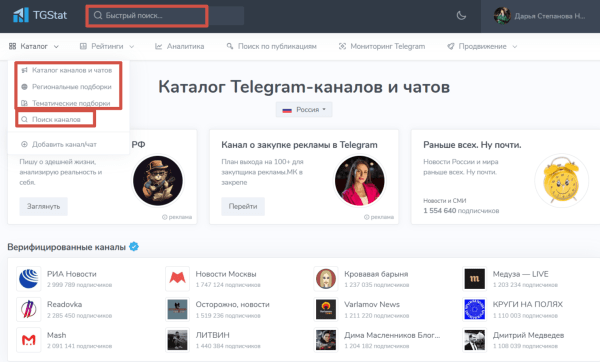
Task: Open the Аналитика menu item
Action: pyautogui.click(x=185, y=46)
